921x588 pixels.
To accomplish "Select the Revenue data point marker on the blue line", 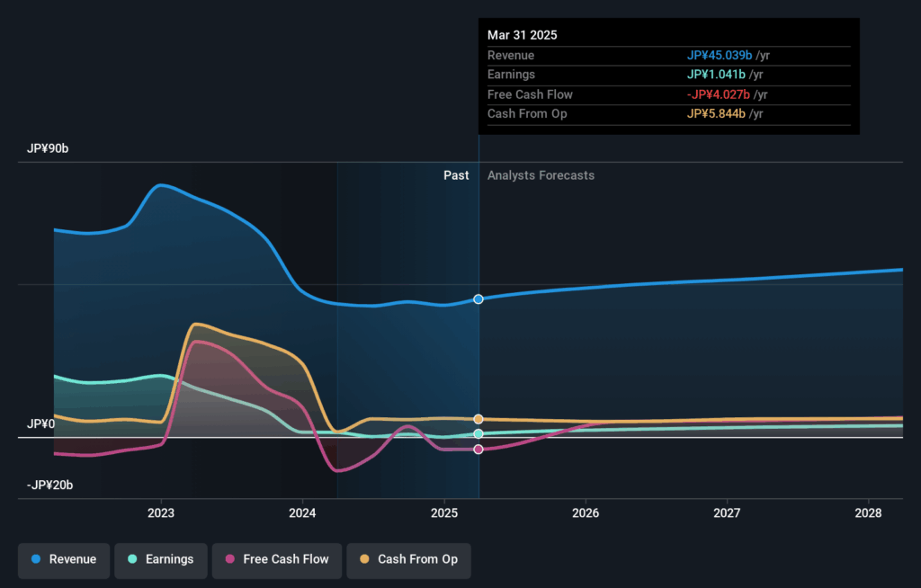I will (478, 298).
